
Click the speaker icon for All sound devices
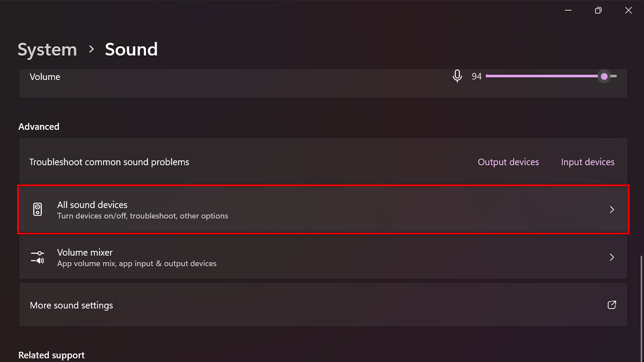38,210
